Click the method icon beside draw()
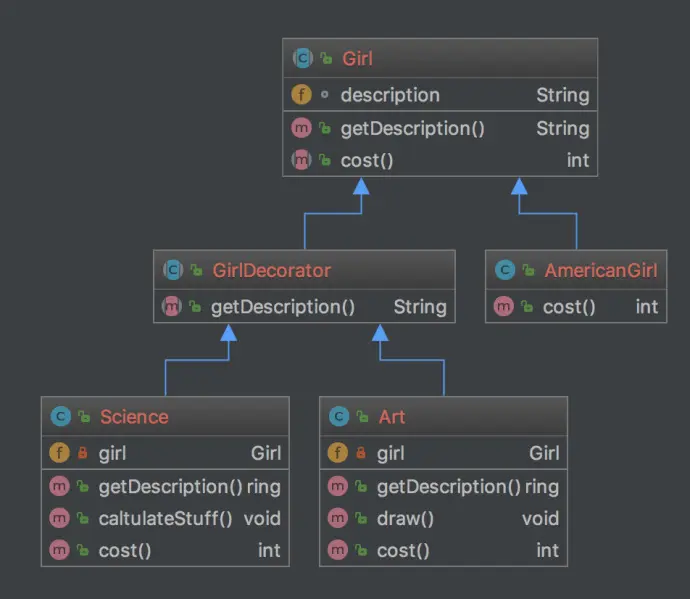 coord(339,518)
